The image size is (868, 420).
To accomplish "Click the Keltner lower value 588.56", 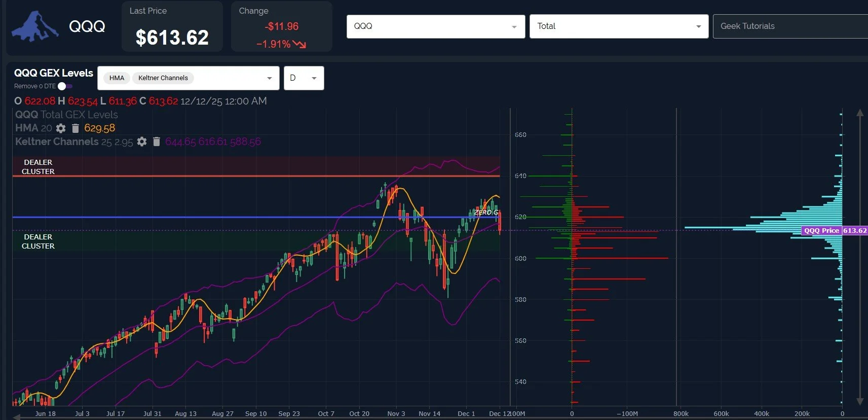I will 245,142.
